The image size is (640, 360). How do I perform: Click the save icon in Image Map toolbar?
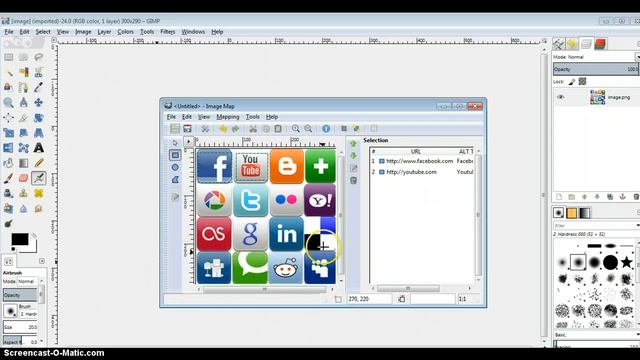[x=187, y=129]
